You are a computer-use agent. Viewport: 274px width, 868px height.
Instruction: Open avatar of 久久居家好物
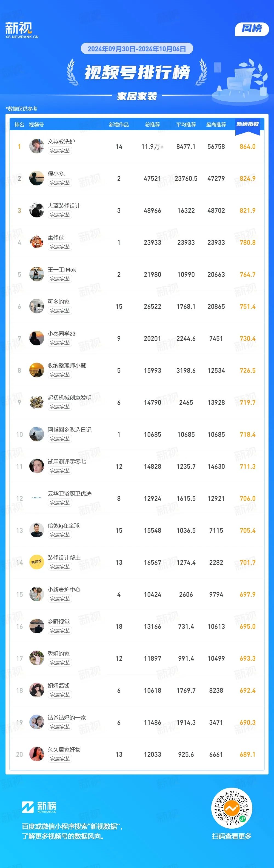pyautogui.click(x=36, y=754)
